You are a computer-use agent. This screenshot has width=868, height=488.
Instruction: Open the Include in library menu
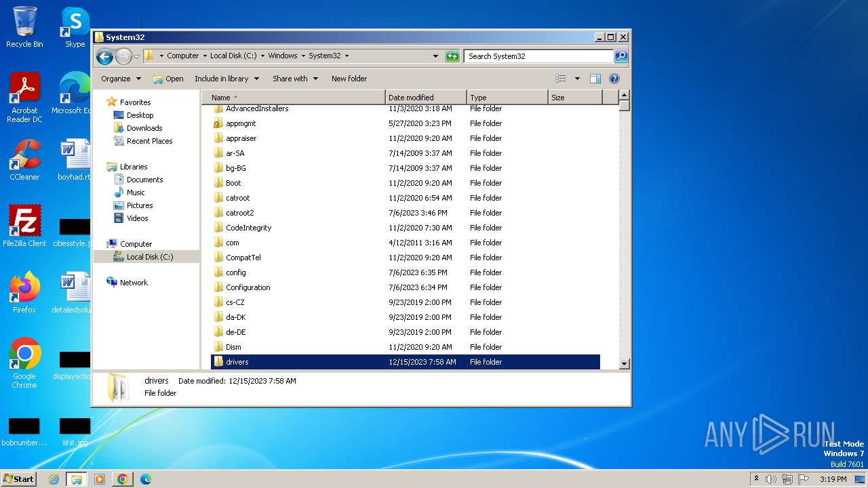coord(226,79)
